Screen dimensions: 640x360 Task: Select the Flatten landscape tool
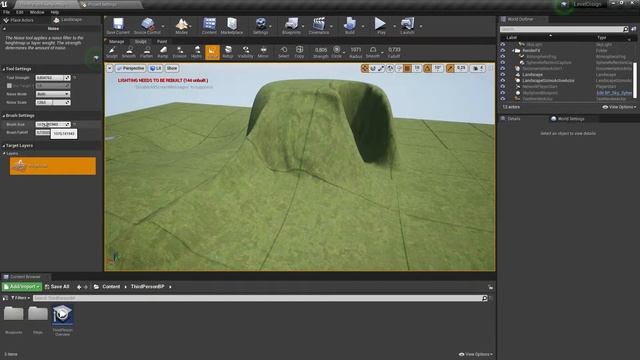(x=147, y=52)
